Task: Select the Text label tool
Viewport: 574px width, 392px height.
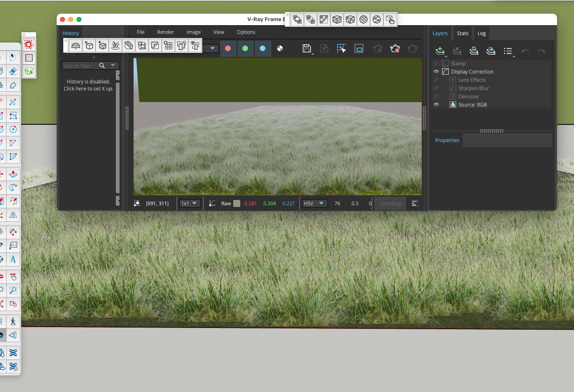Action: click(x=13, y=245)
